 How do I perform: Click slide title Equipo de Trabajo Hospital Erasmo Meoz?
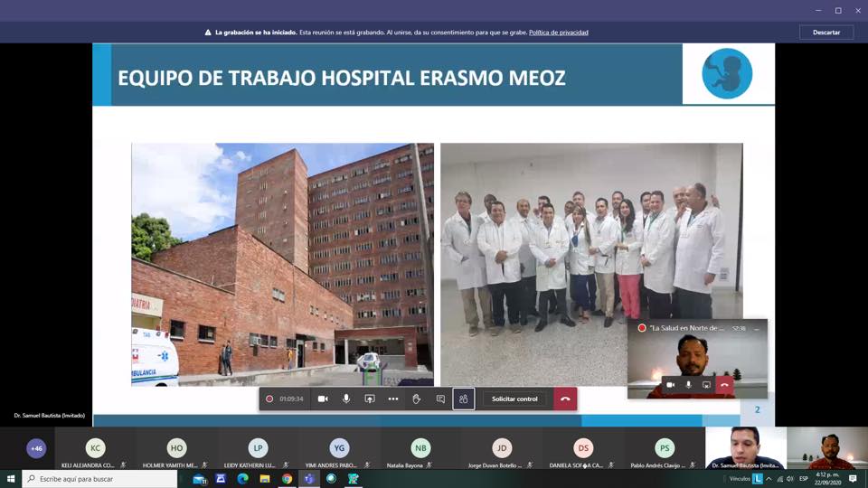(x=342, y=78)
